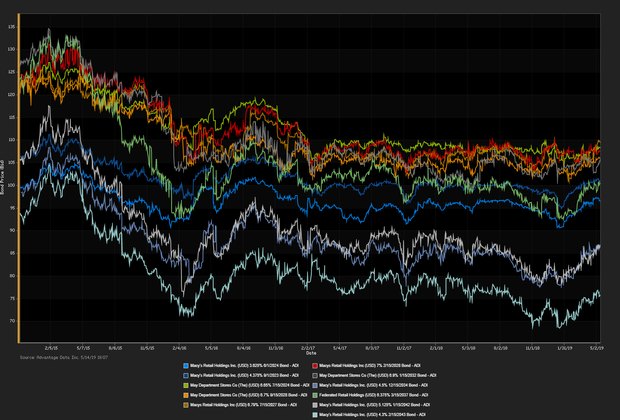Click the Bond Price (Bid) y-axis title

click(2, 177)
